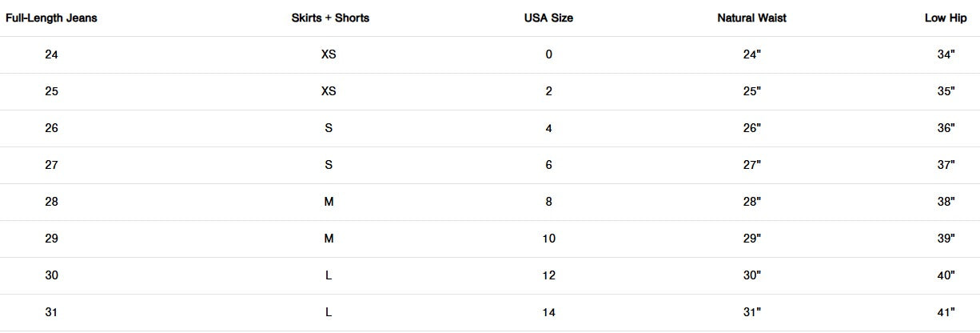Click the 34" Low Hip measurement
The image size is (980, 333).
point(947,54)
